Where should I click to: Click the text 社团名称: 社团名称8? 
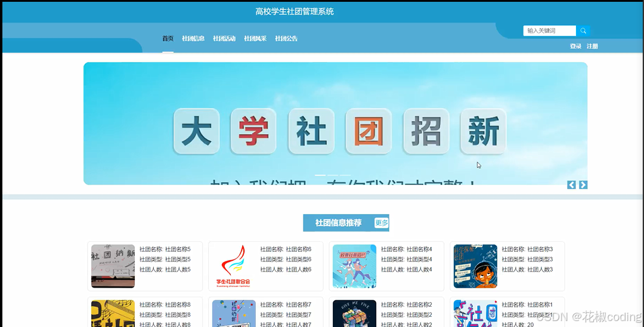tap(165, 305)
